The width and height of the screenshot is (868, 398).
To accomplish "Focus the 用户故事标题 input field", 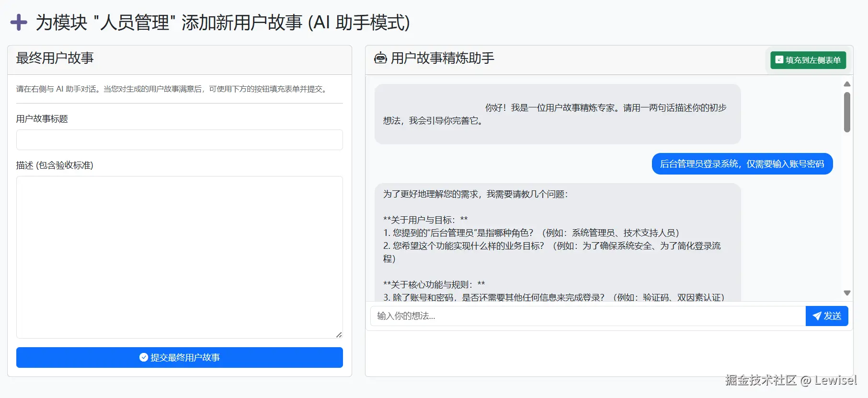I will [x=180, y=140].
